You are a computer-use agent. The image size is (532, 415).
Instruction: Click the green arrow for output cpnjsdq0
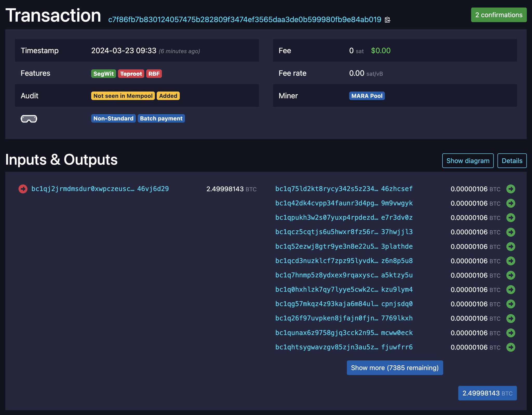[511, 304]
